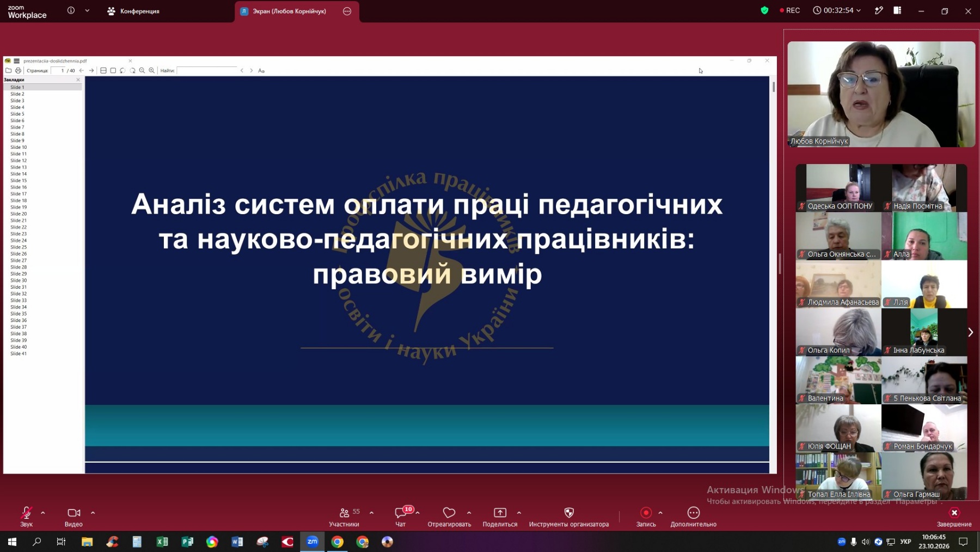Toggle recording with Запись button

(x=646, y=517)
